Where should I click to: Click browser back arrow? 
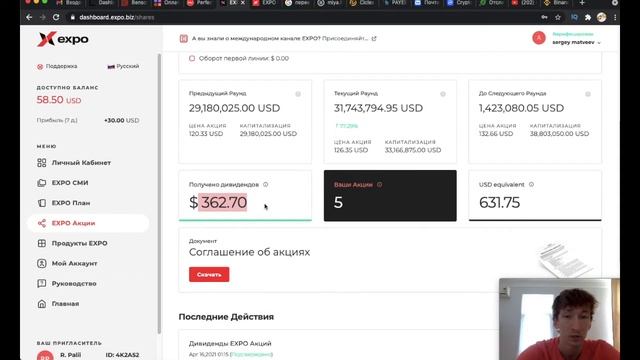coord(29,17)
